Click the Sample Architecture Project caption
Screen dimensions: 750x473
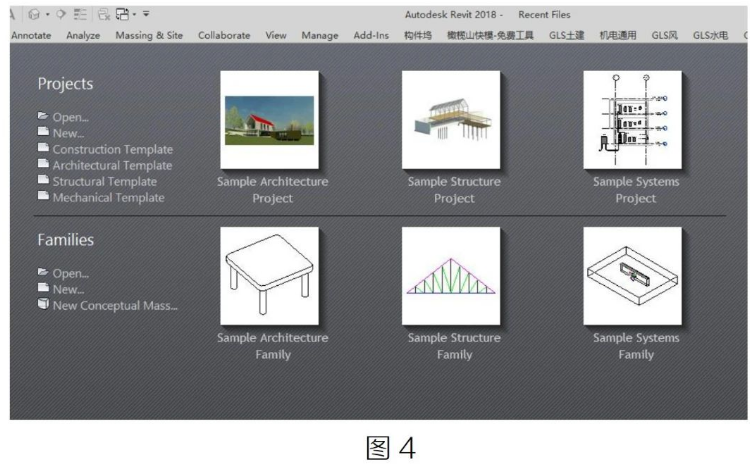tap(273, 190)
